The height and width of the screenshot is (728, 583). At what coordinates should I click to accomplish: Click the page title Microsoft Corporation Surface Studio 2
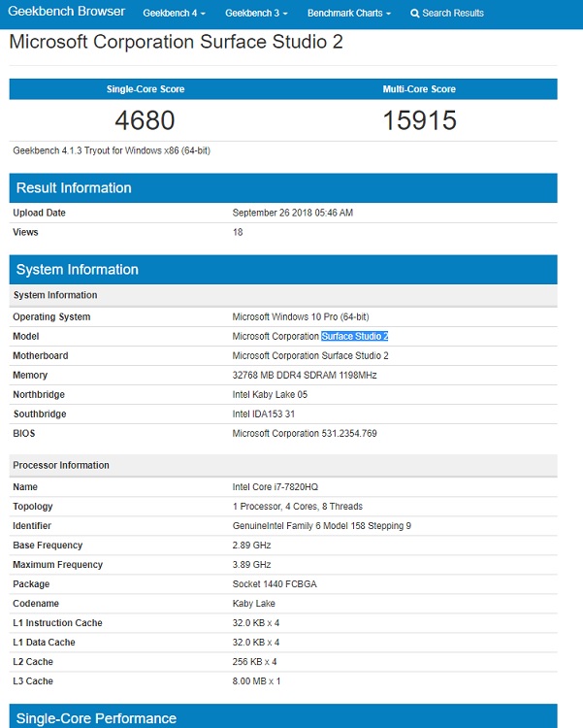coord(176,42)
